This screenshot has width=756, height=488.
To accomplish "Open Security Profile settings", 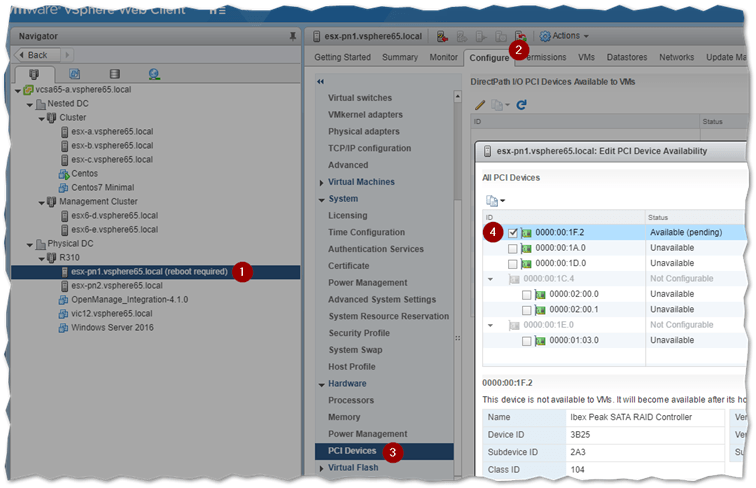I will (x=359, y=333).
